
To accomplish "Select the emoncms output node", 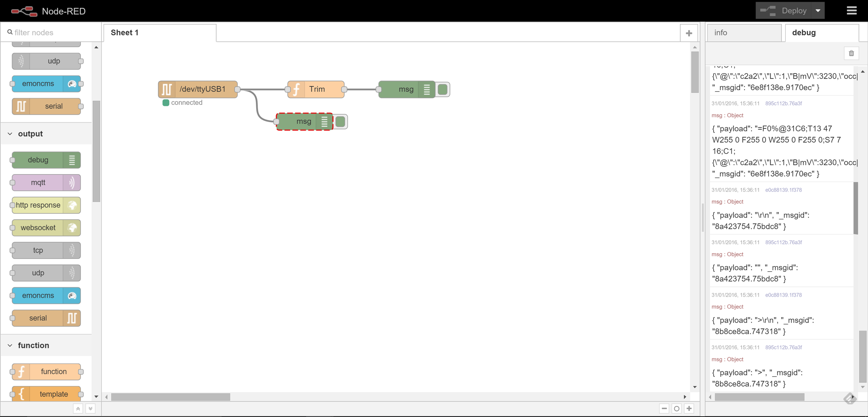I will 45,296.
